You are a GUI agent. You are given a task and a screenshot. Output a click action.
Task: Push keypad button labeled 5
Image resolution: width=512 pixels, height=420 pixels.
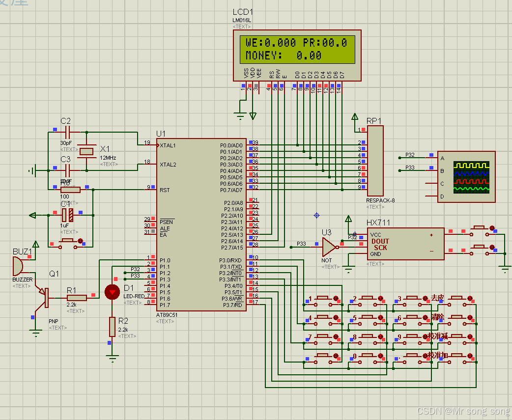[x=368, y=320]
